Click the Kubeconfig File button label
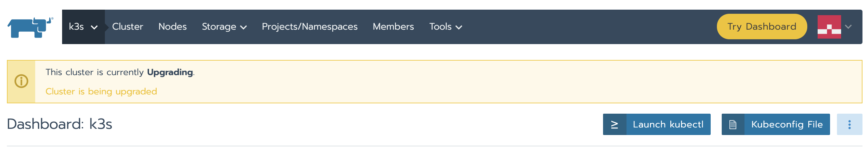Screen dimensions: 868x155 tap(787, 124)
